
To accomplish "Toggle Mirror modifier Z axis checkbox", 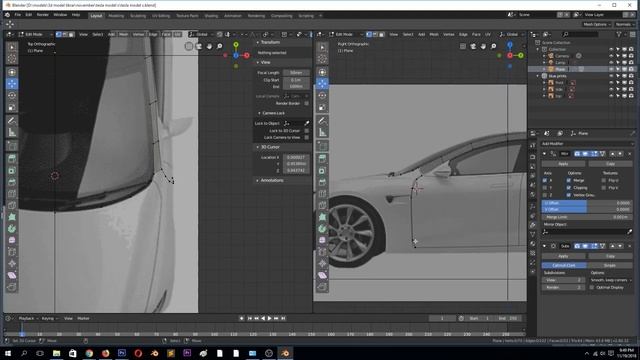I will 544,195.
